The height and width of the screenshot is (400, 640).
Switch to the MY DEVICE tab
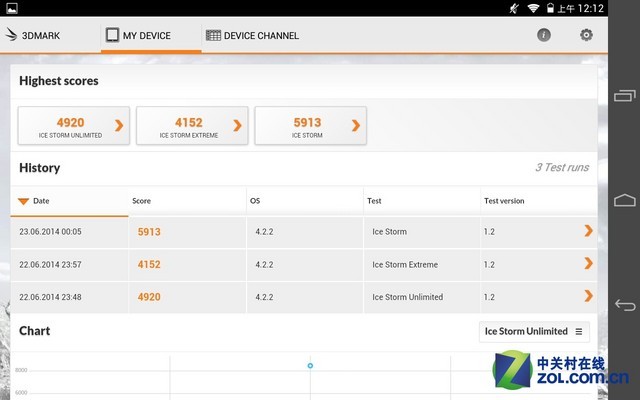151,36
